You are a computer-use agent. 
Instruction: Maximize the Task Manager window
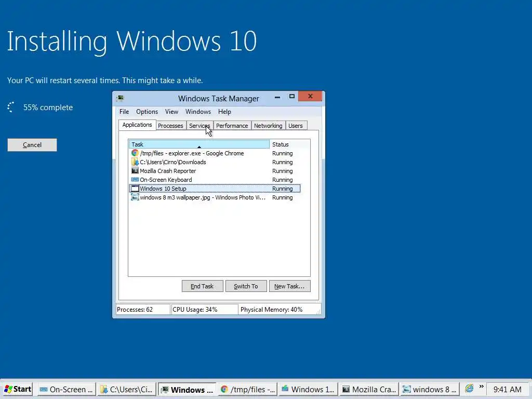click(x=292, y=97)
